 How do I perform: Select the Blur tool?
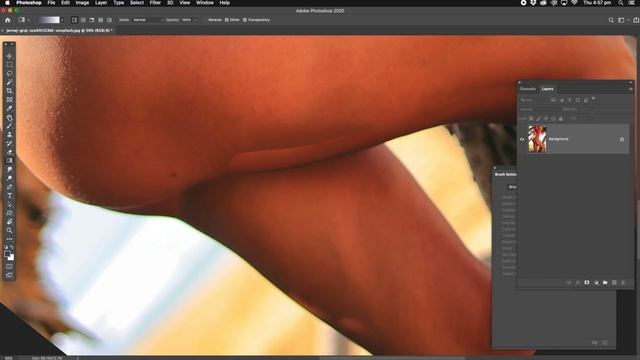[9, 169]
